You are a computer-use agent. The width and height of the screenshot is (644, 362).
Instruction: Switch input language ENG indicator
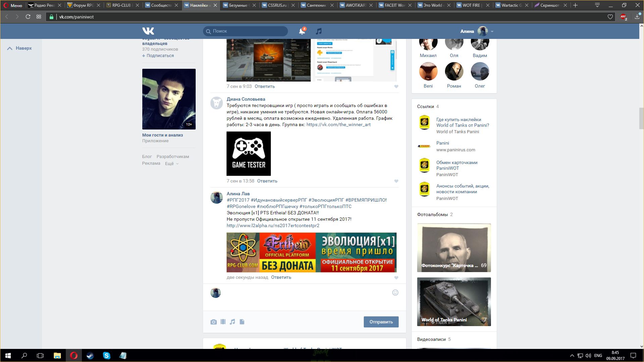click(598, 356)
